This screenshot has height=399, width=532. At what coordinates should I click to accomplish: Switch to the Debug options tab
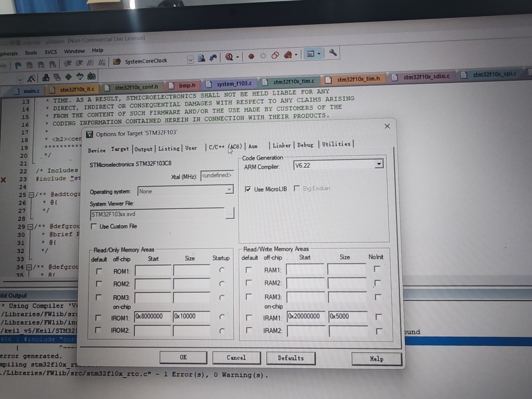305,145
